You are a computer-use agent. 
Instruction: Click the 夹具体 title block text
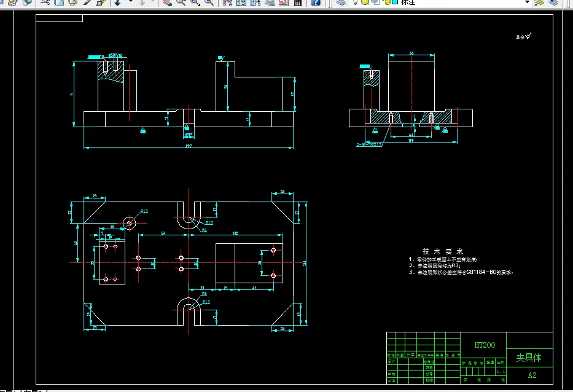point(528,358)
